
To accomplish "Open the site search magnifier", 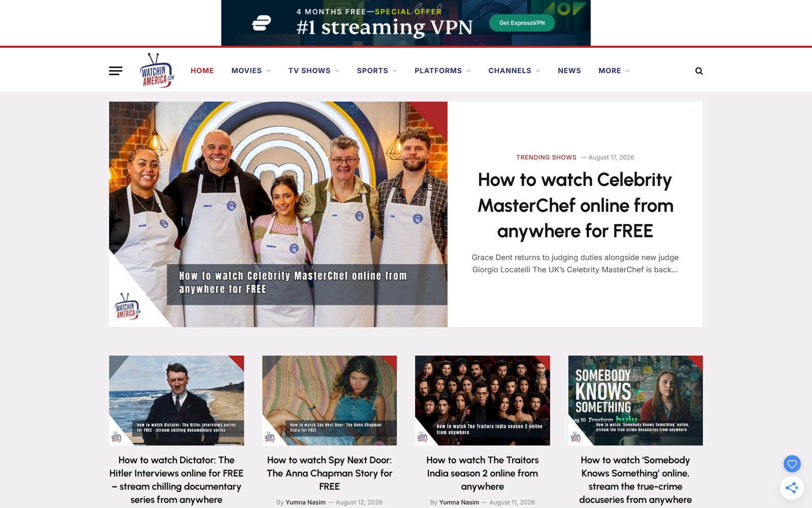I will [699, 71].
